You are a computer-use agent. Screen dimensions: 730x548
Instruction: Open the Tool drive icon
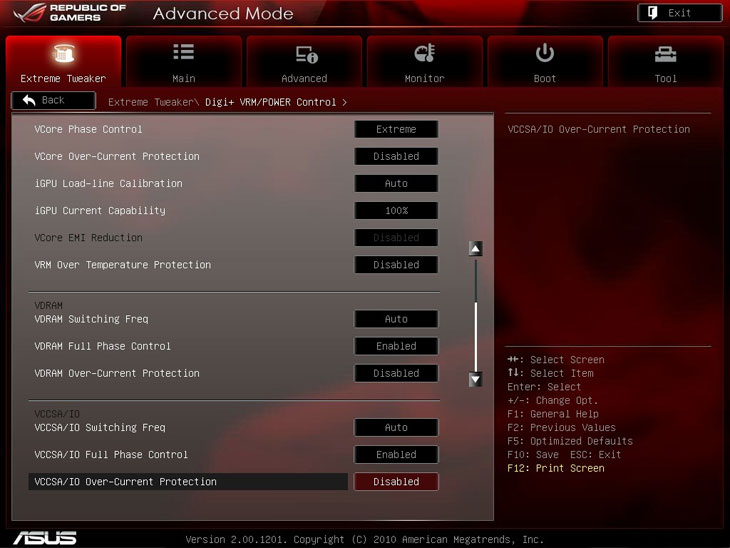pyautogui.click(x=665, y=54)
